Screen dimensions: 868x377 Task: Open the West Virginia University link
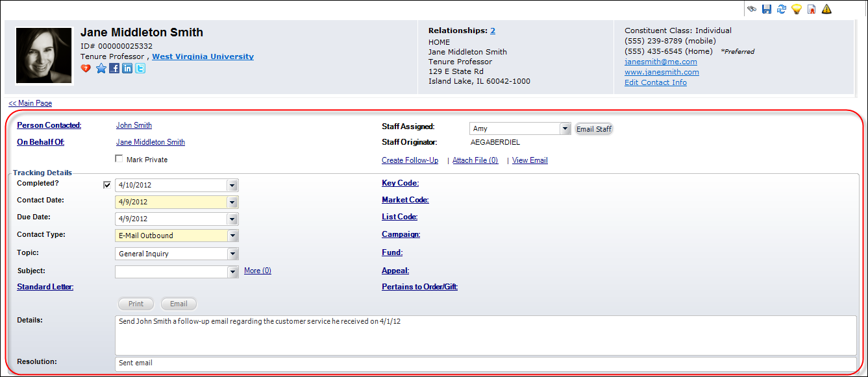(203, 56)
